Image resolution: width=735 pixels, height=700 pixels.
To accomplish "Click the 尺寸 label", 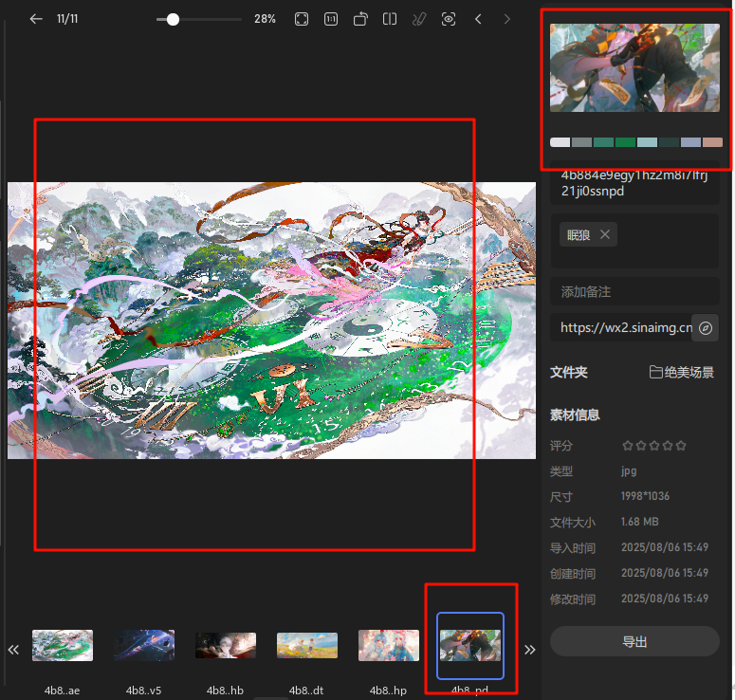I will tap(561, 497).
